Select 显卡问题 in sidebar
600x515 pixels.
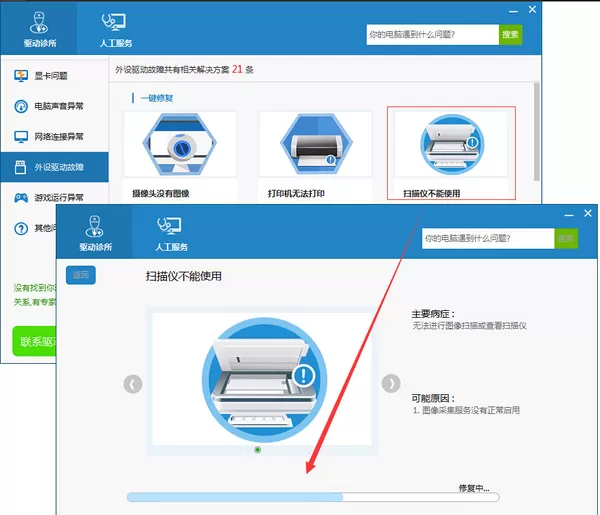pos(54,76)
